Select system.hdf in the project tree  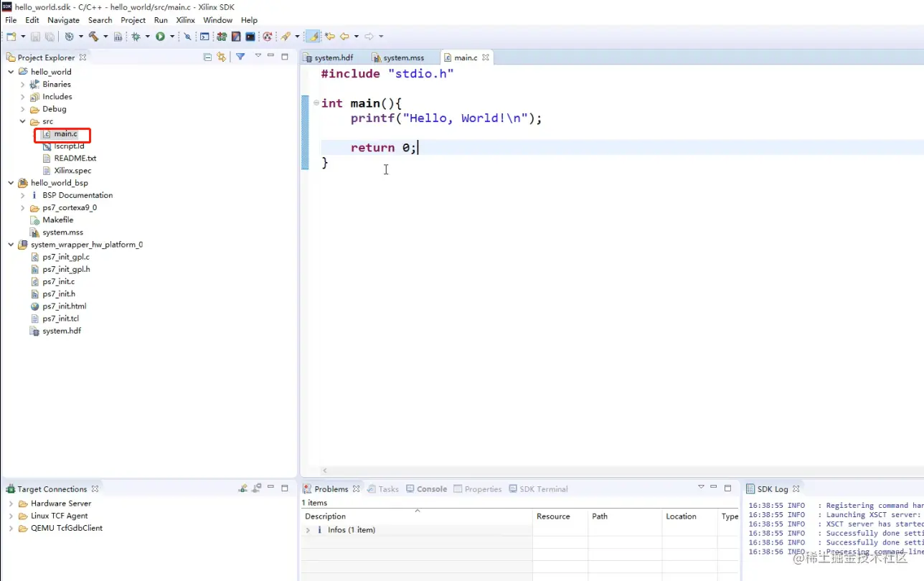(62, 331)
